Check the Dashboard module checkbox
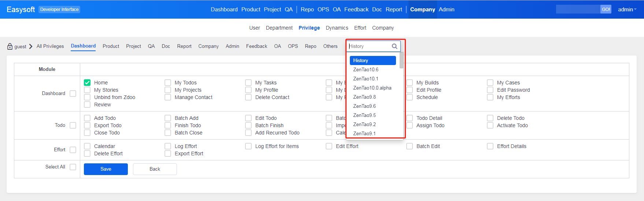The width and height of the screenshot is (644, 201). point(73,94)
